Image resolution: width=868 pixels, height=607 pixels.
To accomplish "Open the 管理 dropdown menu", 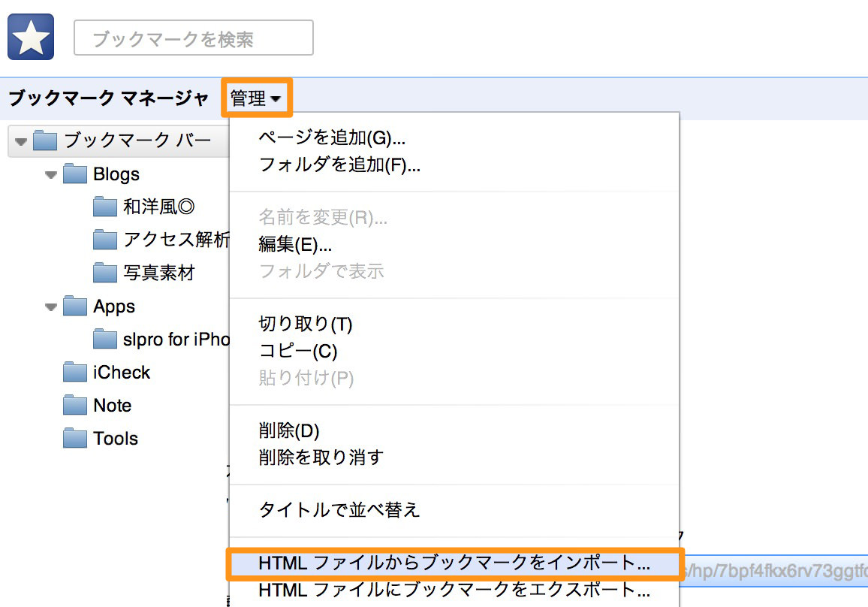I will [x=256, y=98].
